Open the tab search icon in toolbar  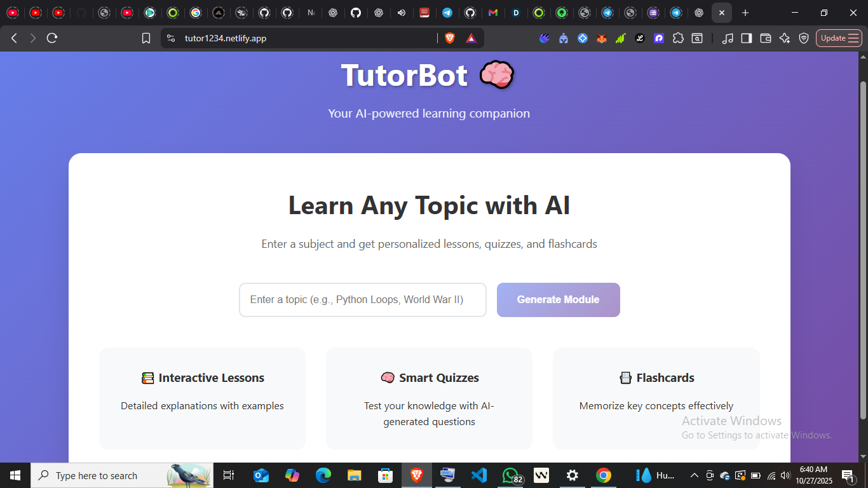697,38
